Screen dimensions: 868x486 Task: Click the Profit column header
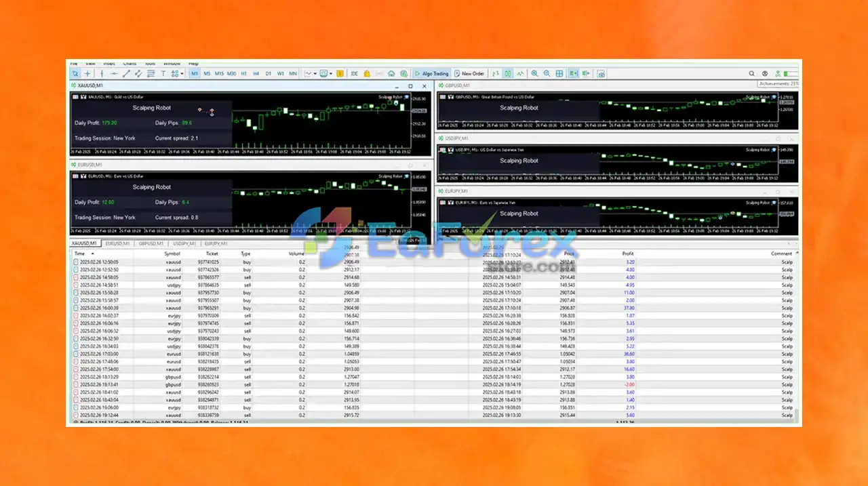click(x=628, y=254)
